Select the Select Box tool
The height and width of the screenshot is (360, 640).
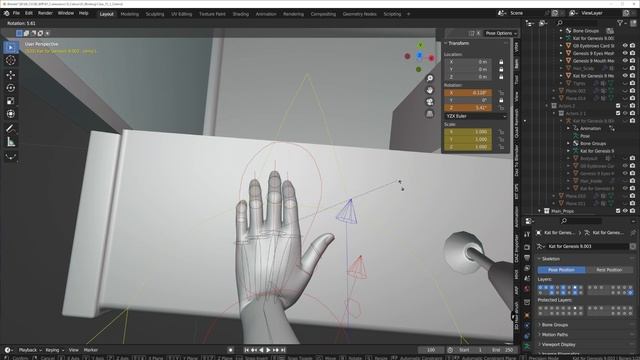[x=11, y=47]
